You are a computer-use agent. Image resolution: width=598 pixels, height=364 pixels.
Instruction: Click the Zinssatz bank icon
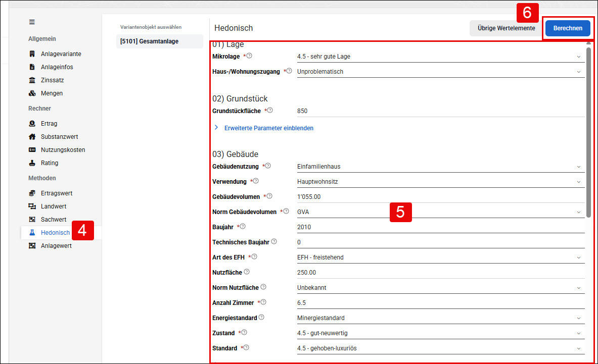[x=32, y=80]
